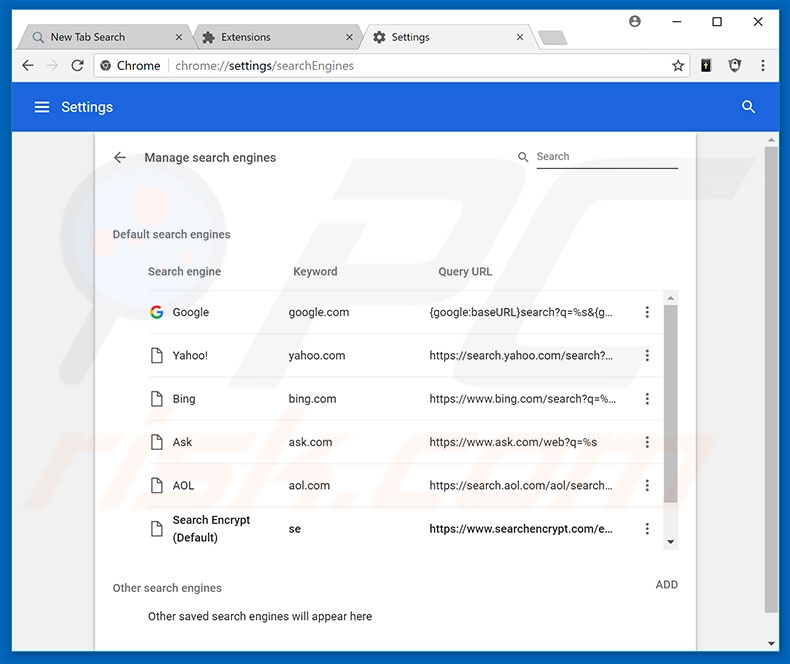Open the shield extension icon in toolbar
The image size is (790, 664).
tap(735, 65)
